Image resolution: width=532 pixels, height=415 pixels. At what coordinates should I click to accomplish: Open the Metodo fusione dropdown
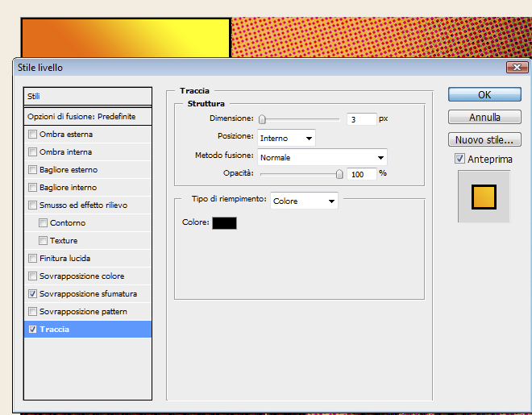322,157
